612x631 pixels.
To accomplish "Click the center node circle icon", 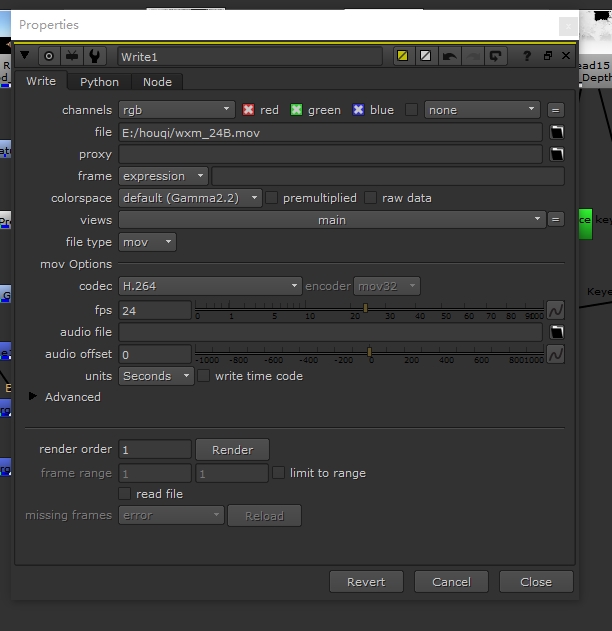I will click(49, 56).
